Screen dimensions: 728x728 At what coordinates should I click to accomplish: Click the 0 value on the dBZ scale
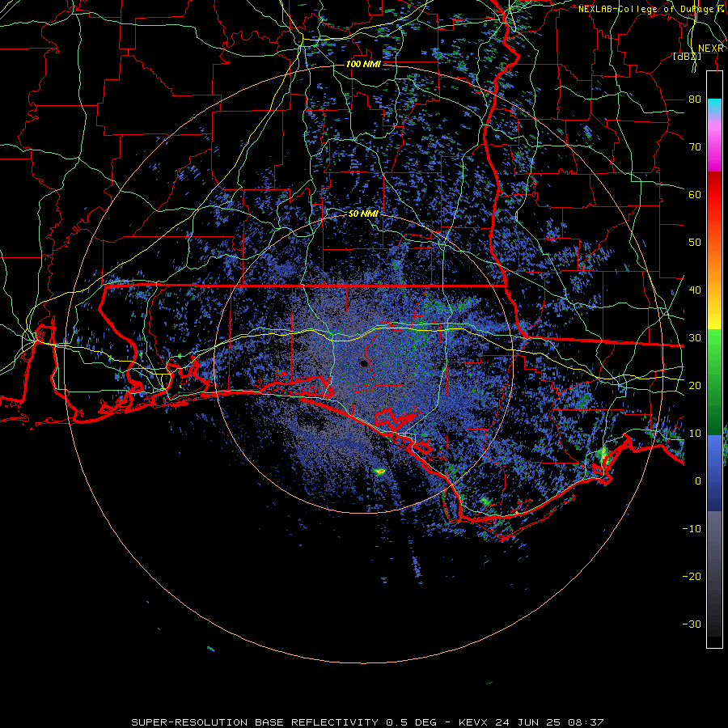698,481
